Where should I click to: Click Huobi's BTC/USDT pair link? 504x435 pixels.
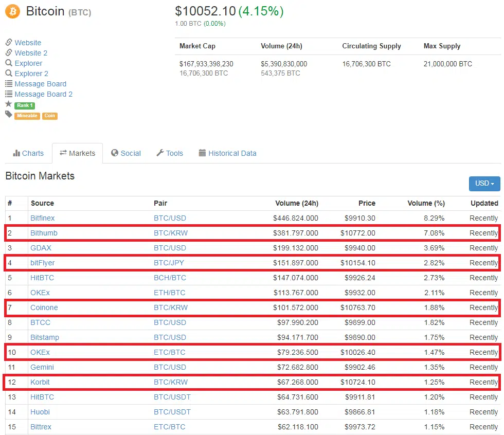(x=172, y=412)
